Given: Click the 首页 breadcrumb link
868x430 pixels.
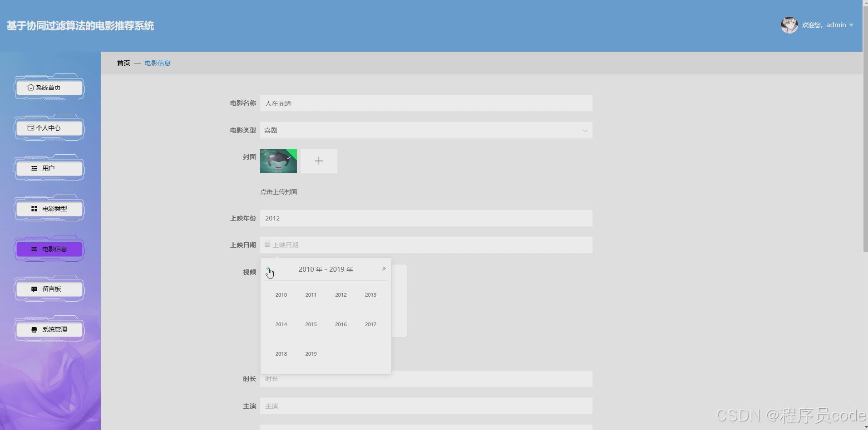Looking at the screenshot, I should pyautogui.click(x=123, y=63).
